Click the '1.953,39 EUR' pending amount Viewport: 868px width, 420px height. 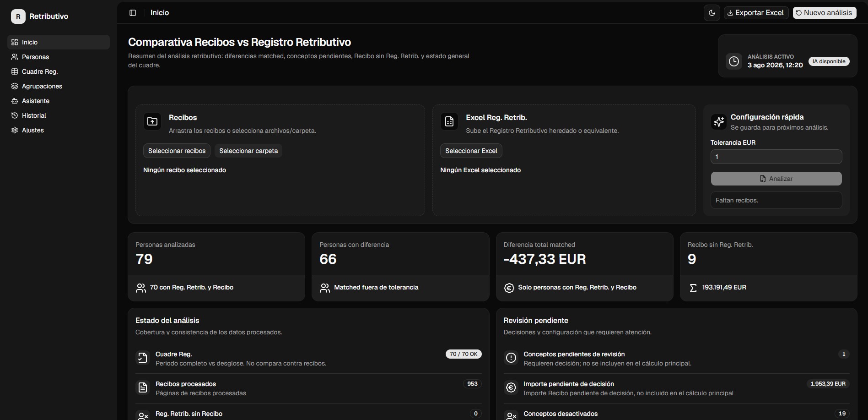click(x=828, y=384)
